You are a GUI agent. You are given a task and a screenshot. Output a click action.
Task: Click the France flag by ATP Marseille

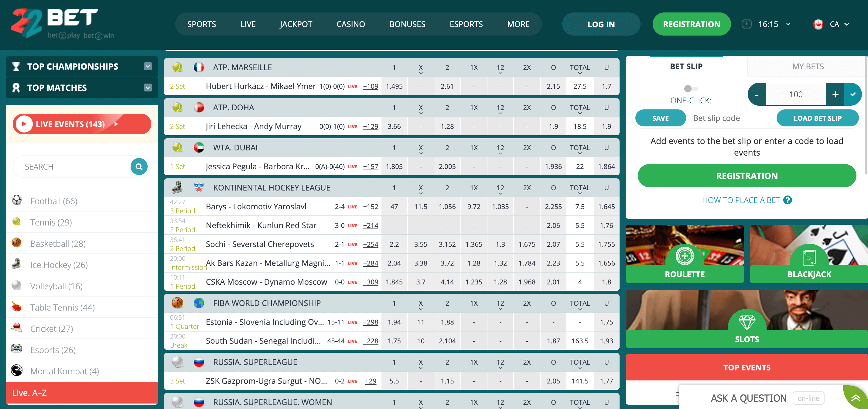(x=199, y=67)
